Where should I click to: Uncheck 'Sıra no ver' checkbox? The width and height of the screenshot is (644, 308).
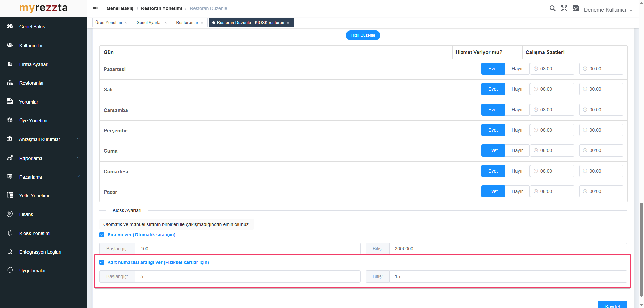click(x=102, y=235)
